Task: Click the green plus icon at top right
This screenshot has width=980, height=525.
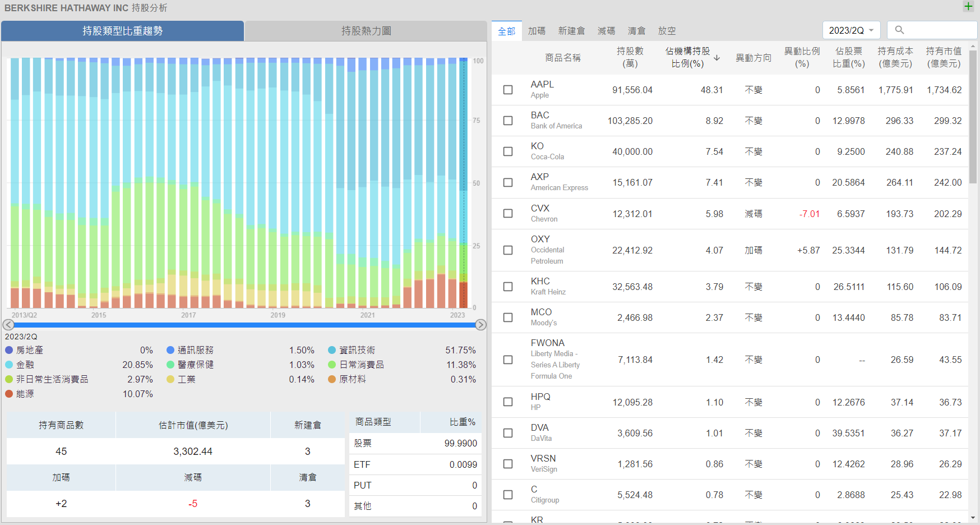Action: pos(968,6)
